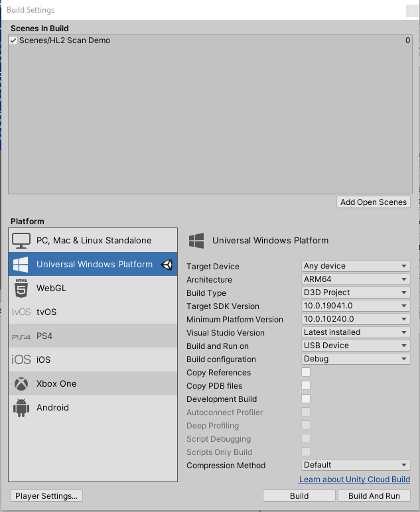Click the Xbox One logo icon
This screenshot has height=512, width=420.
click(21, 384)
